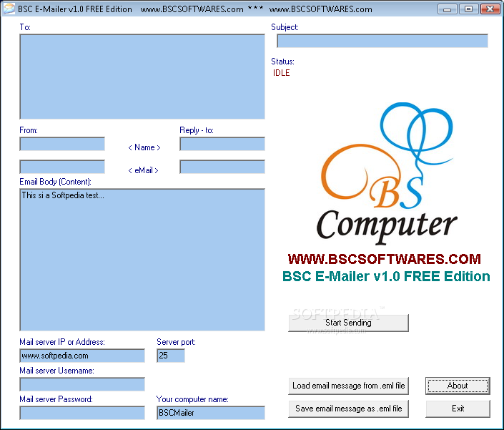This screenshot has height=430, width=504.
Task: Click the Start Sending button
Action: 348,323
